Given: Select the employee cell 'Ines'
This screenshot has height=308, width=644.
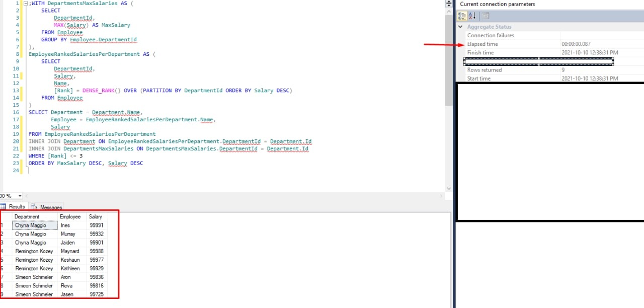Looking at the screenshot, I should 72,225.
